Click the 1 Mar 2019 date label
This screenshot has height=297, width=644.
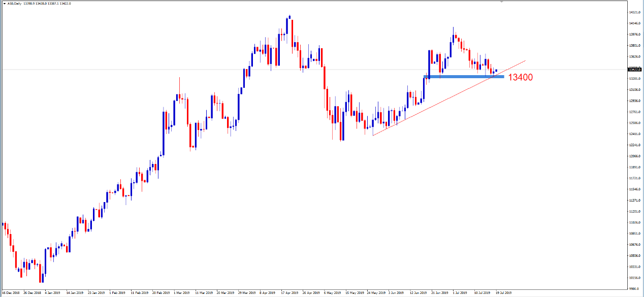[x=181, y=293]
